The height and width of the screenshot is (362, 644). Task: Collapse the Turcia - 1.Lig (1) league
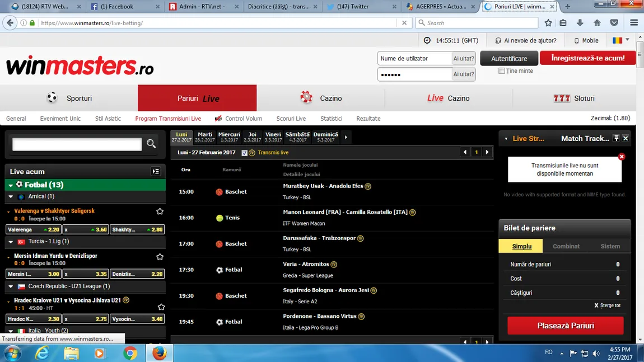coord(11,242)
